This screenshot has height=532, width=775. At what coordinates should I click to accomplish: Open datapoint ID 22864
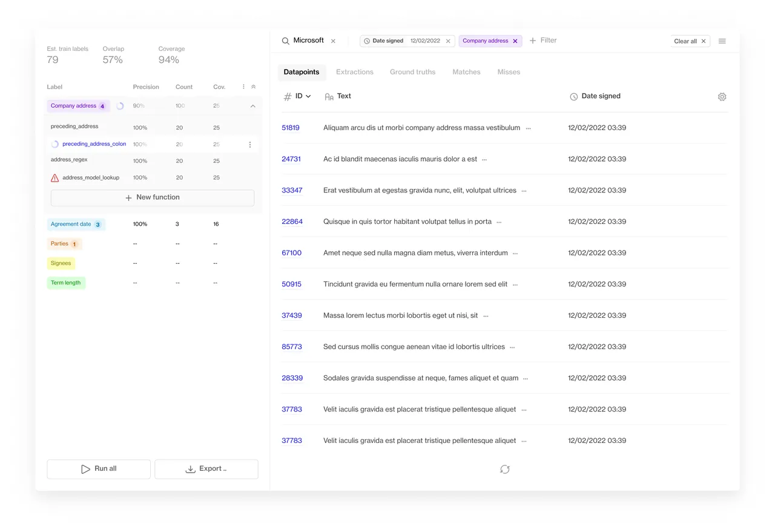click(x=292, y=222)
